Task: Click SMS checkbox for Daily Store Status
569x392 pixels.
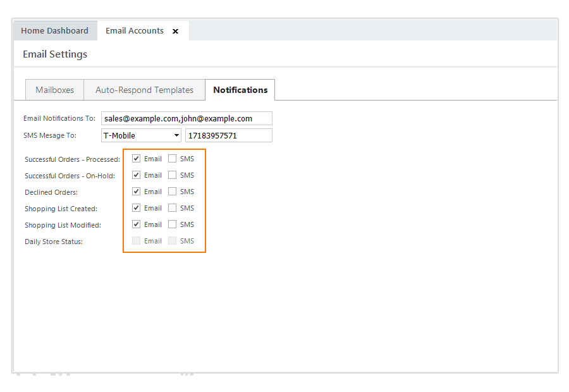Action: (x=173, y=241)
